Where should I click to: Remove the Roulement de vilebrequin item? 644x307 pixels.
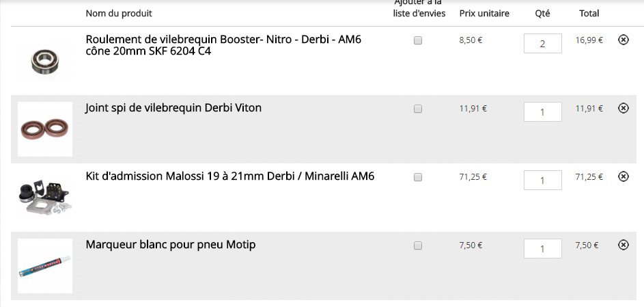(623, 40)
